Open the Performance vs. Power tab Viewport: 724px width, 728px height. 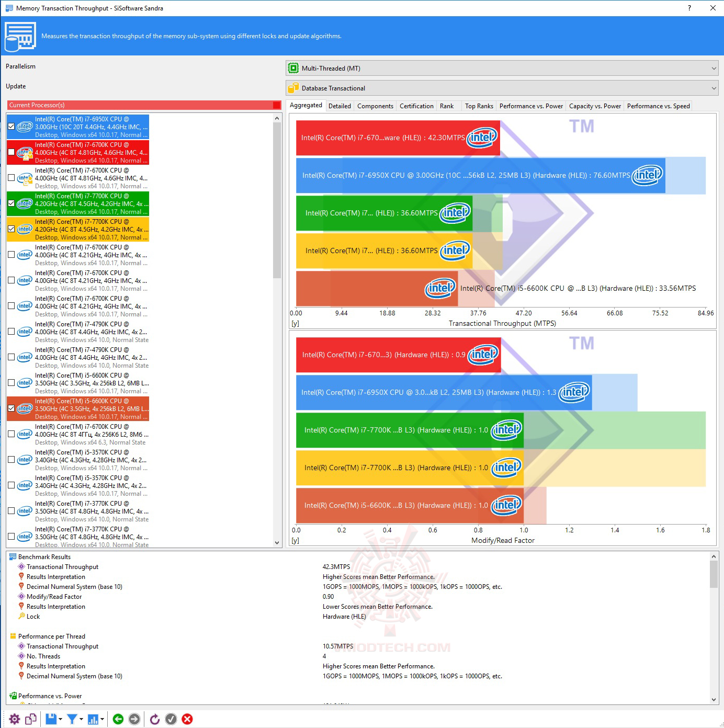point(531,106)
